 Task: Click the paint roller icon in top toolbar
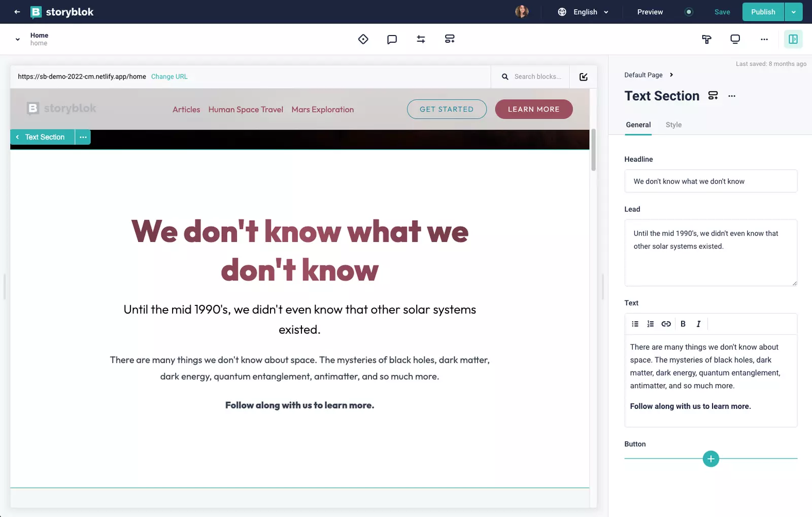pyautogui.click(x=706, y=39)
